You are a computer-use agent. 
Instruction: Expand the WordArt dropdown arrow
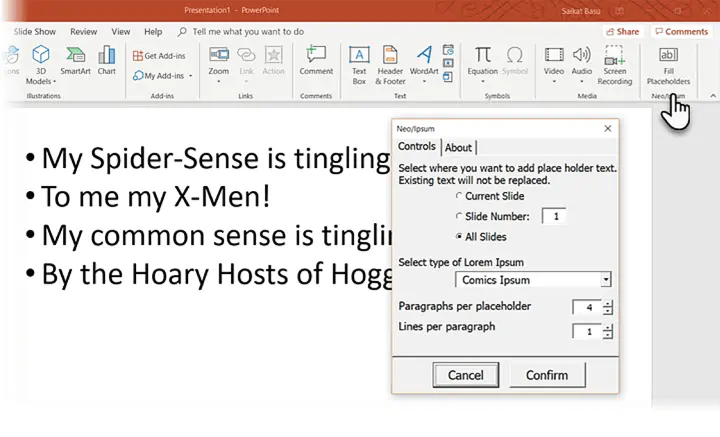tap(424, 82)
